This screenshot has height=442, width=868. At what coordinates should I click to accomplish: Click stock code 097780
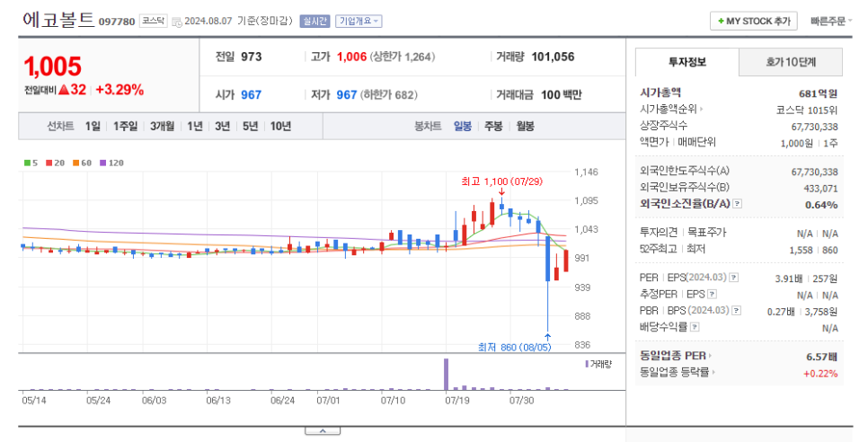point(117,22)
